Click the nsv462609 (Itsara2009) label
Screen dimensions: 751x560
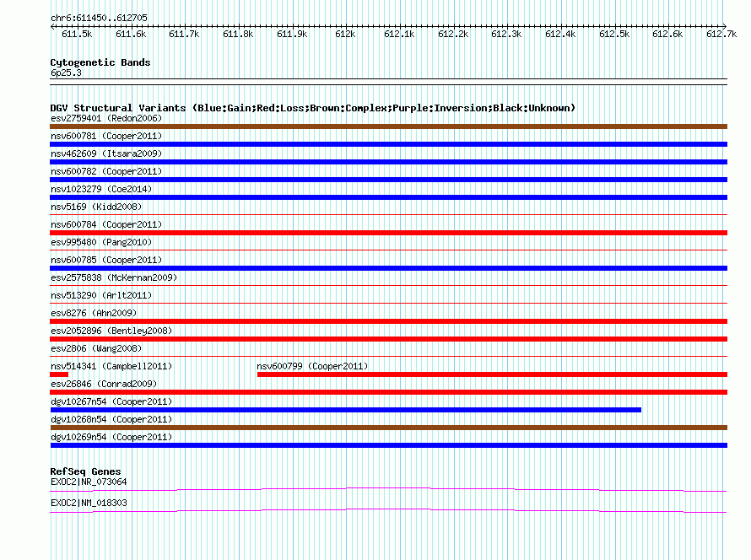[x=106, y=153]
